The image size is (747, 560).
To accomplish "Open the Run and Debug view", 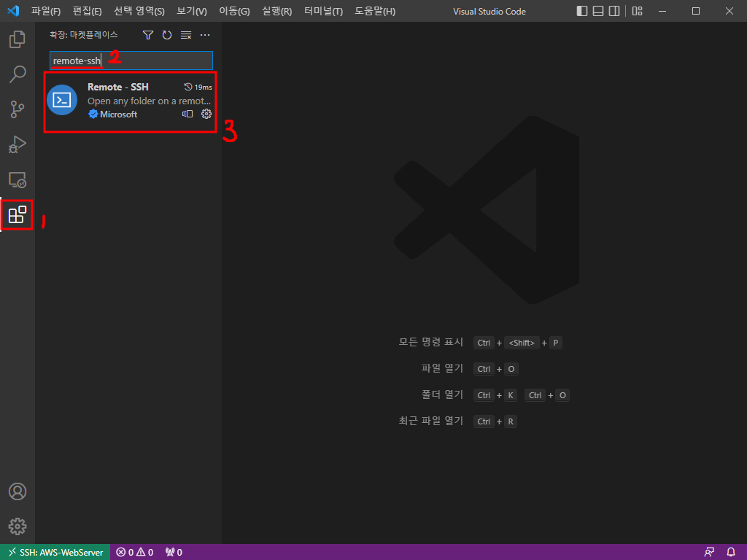I will tap(18, 144).
